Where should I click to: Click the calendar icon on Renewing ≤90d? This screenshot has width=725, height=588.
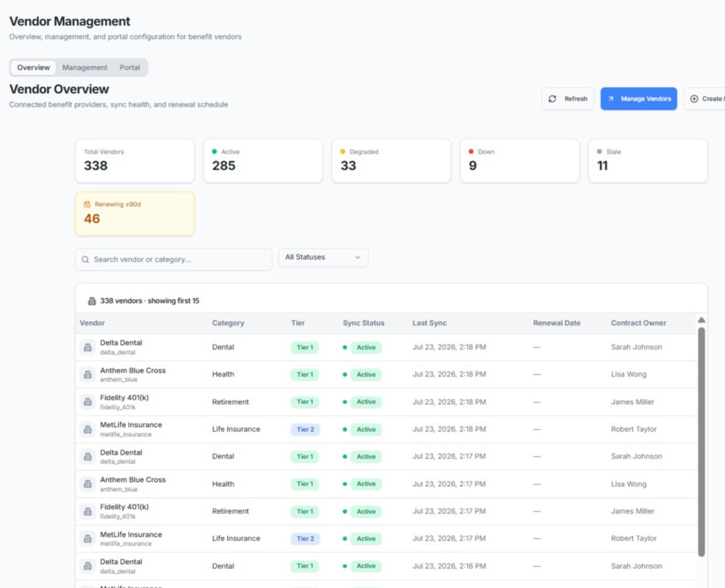click(x=87, y=204)
